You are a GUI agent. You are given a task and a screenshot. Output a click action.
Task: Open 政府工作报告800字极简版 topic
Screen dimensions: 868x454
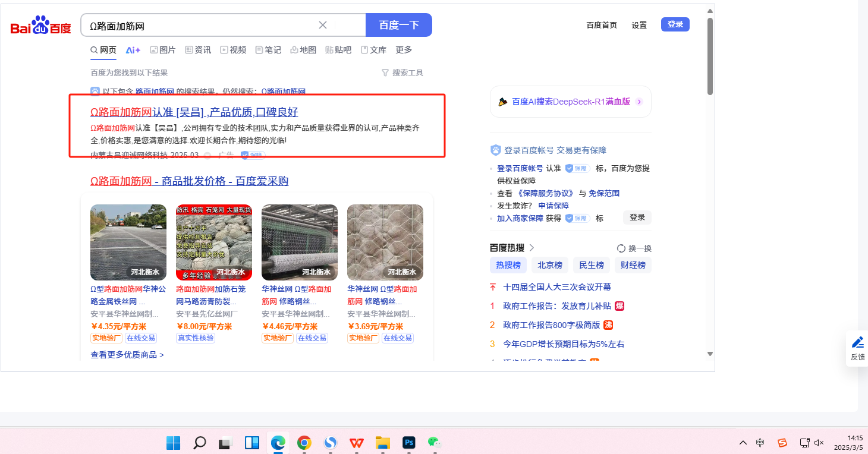552,325
